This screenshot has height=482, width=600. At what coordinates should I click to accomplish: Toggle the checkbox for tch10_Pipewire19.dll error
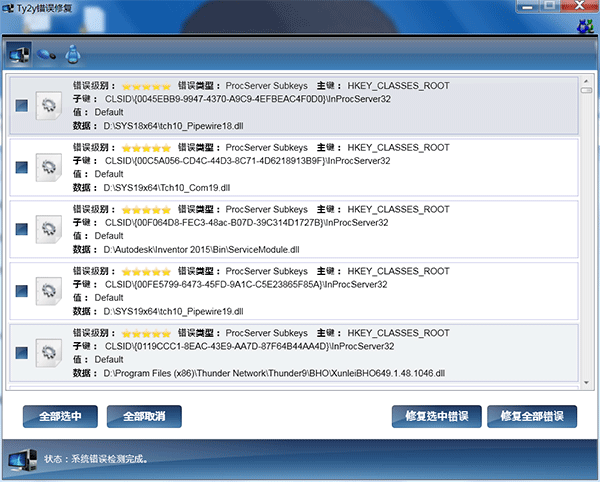(x=21, y=291)
